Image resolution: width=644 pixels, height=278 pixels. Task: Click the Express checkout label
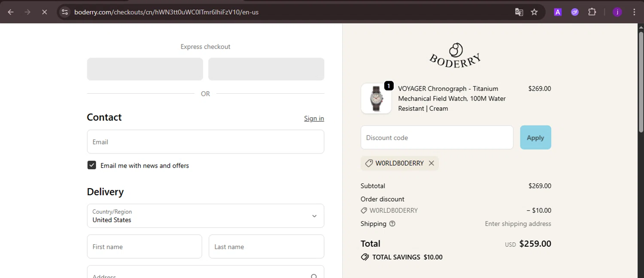[x=206, y=47]
